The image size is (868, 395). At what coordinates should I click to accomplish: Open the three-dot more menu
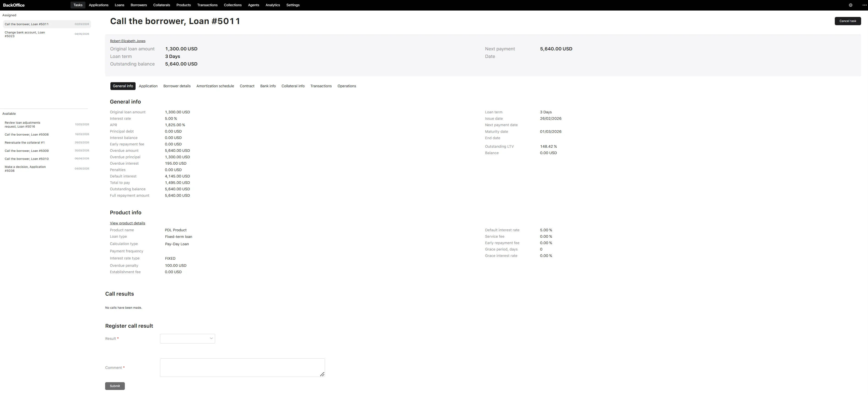pos(864,5)
